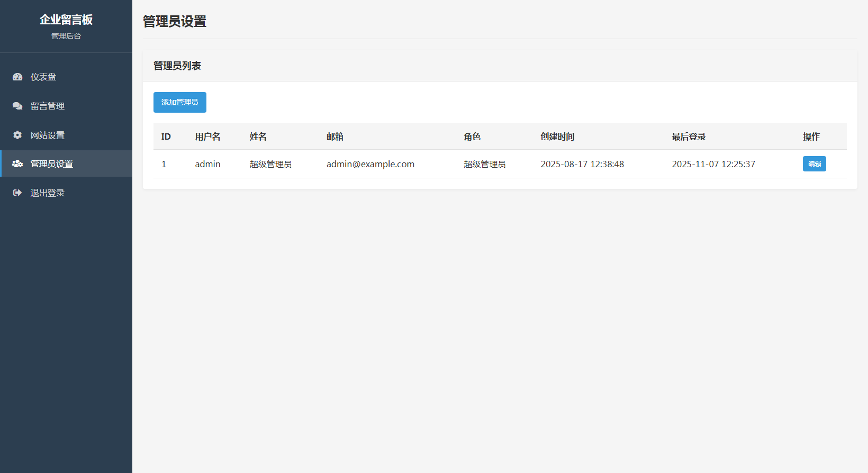868x473 pixels.
Task: Click the dashboard gauge icon in sidebar
Action: tap(17, 77)
